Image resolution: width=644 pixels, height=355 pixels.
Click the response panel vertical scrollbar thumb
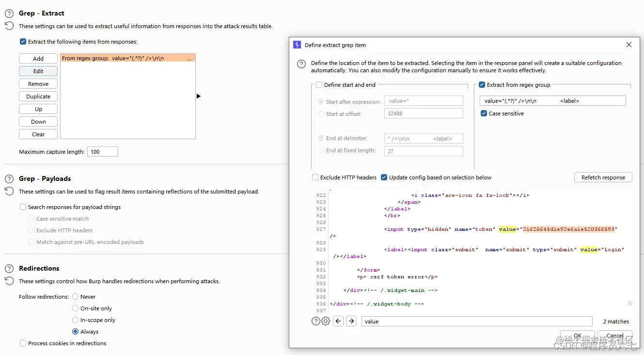[x=630, y=303]
